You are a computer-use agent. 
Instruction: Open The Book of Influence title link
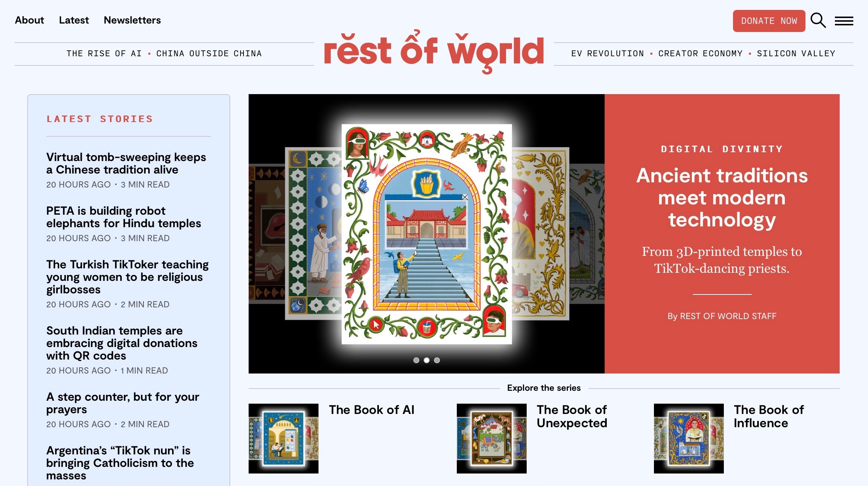pos(769,417)
